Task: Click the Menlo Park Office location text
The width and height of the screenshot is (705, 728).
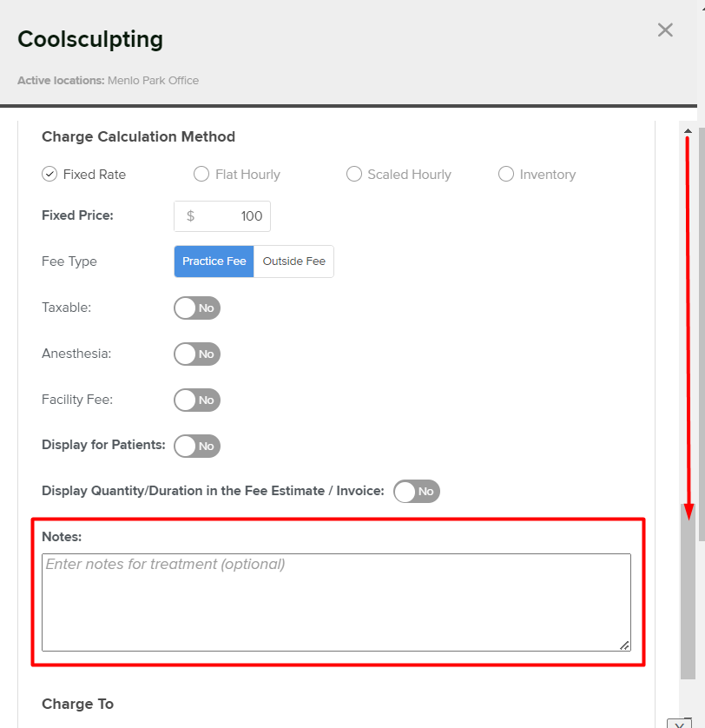Action: [x=153, y=80]
